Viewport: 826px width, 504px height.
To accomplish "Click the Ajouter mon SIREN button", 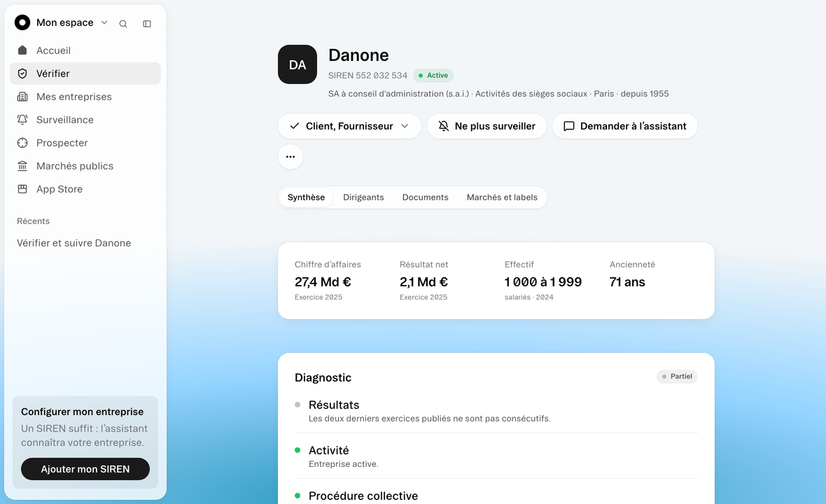I will tap(85, 469).
